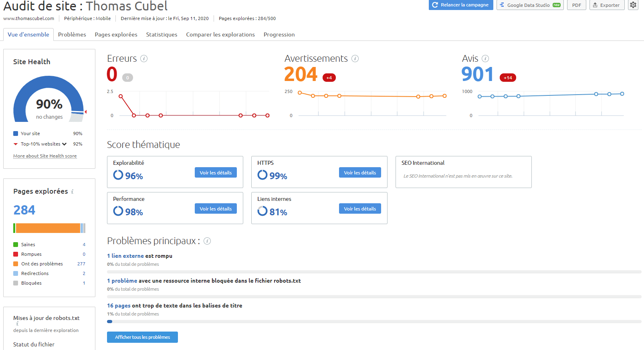Click the Liens internes score ring icon
This screenshot has width=644, height=350.
pyautogui.click(x=262, y=211)
